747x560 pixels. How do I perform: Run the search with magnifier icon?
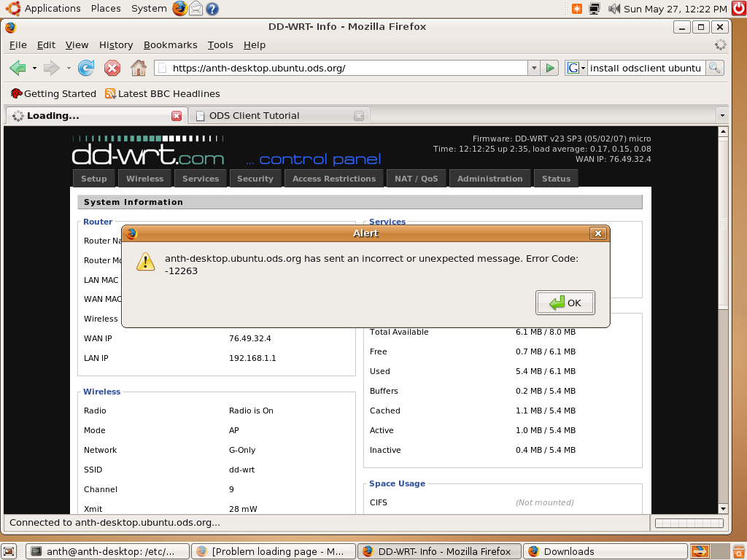(x=714, y=68)
